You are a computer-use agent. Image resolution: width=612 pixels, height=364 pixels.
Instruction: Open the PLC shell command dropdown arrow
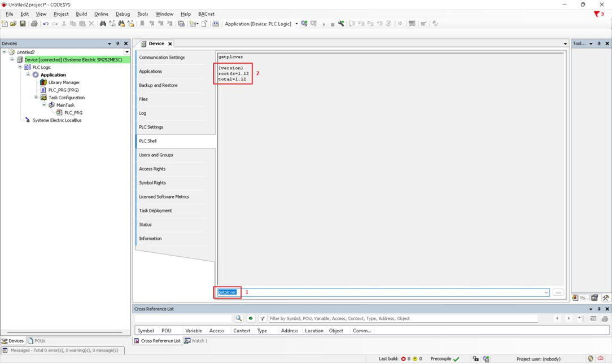pyautogui.click(x=546, y=292)
